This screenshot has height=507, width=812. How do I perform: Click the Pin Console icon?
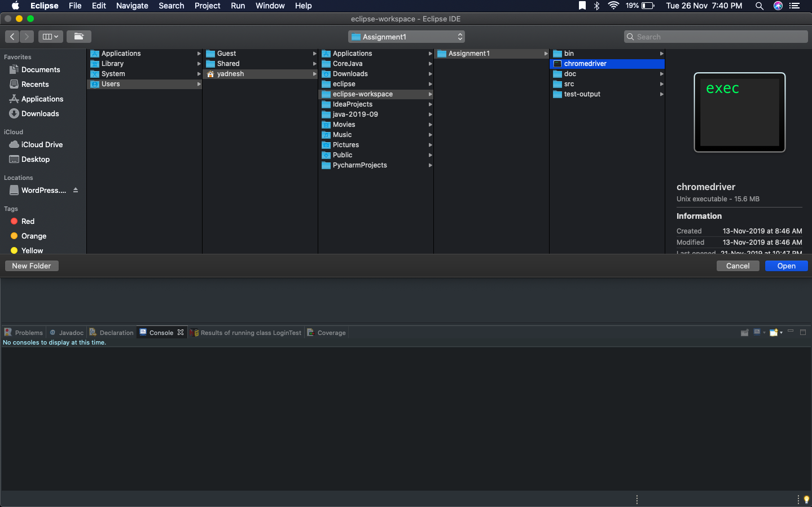click(x=744, y=333)
